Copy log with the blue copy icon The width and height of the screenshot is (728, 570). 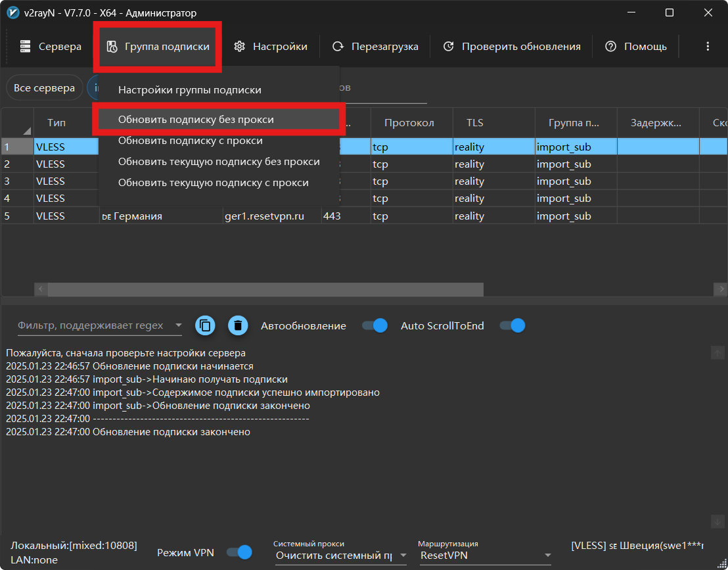206,325
